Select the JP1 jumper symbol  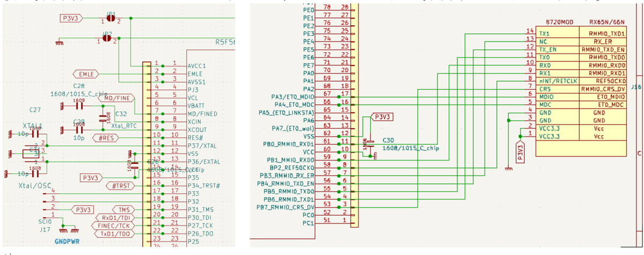(111, 18)
